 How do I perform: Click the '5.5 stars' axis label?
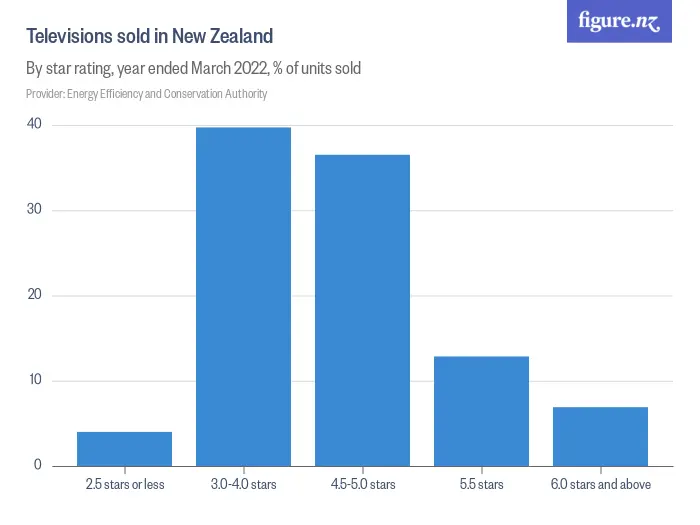point(481,485)
